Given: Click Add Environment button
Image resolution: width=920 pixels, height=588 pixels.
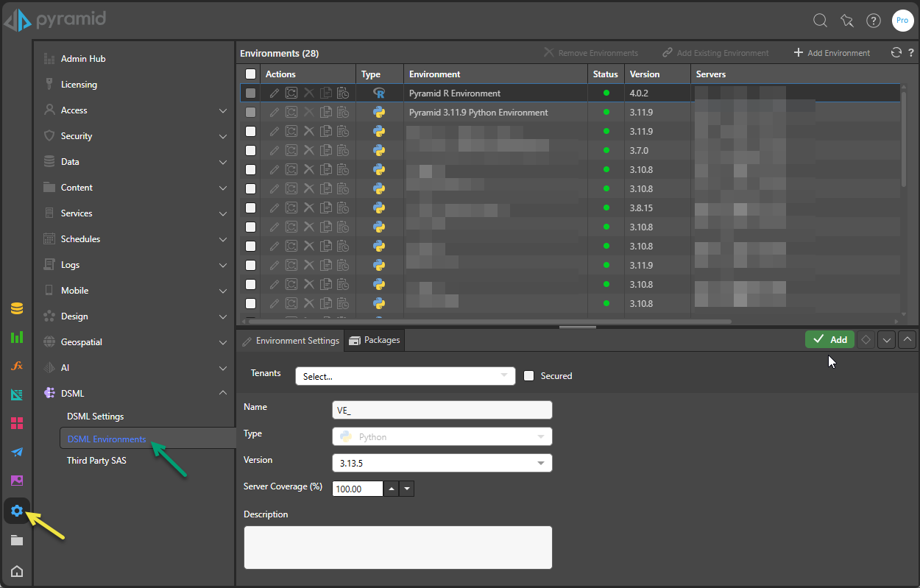Looking at the screenshot, I should 832,53.
